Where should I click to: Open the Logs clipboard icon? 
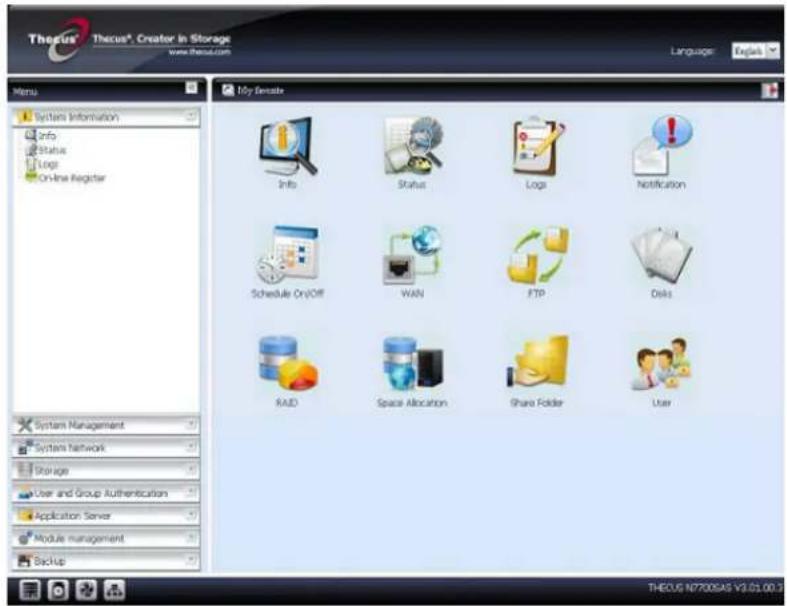(537, 147)
